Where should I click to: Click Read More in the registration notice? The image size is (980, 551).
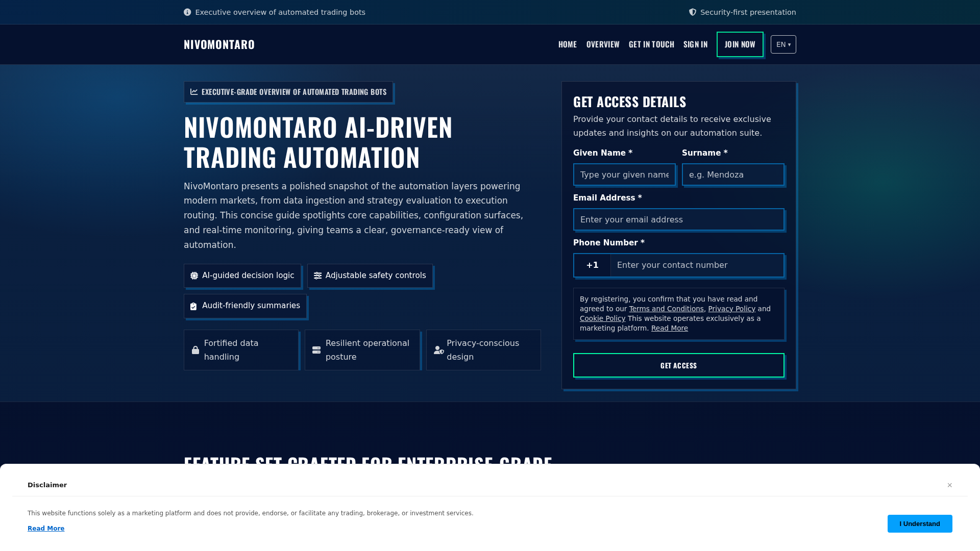[669, 328]
